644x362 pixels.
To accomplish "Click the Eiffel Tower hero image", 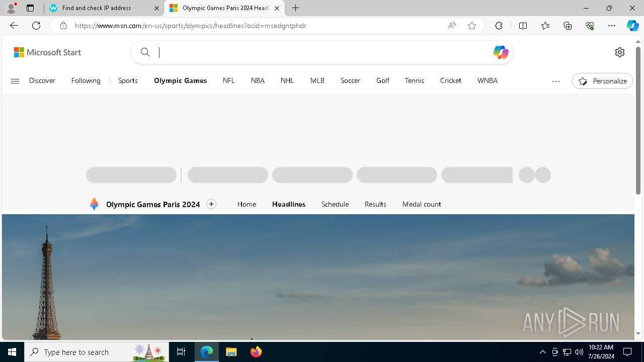I will tap(318, 277).
